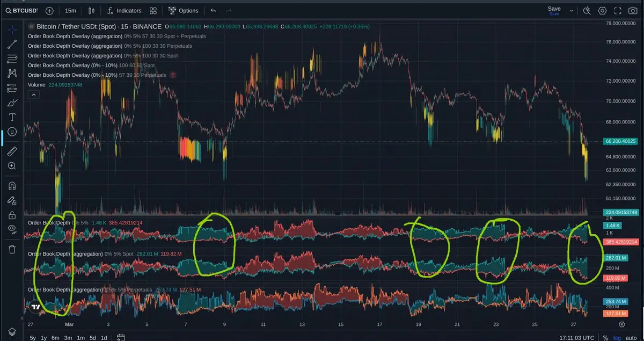Screen dimensions: 644x341
Task: Open the Options menu
Action: coord(183,10)
